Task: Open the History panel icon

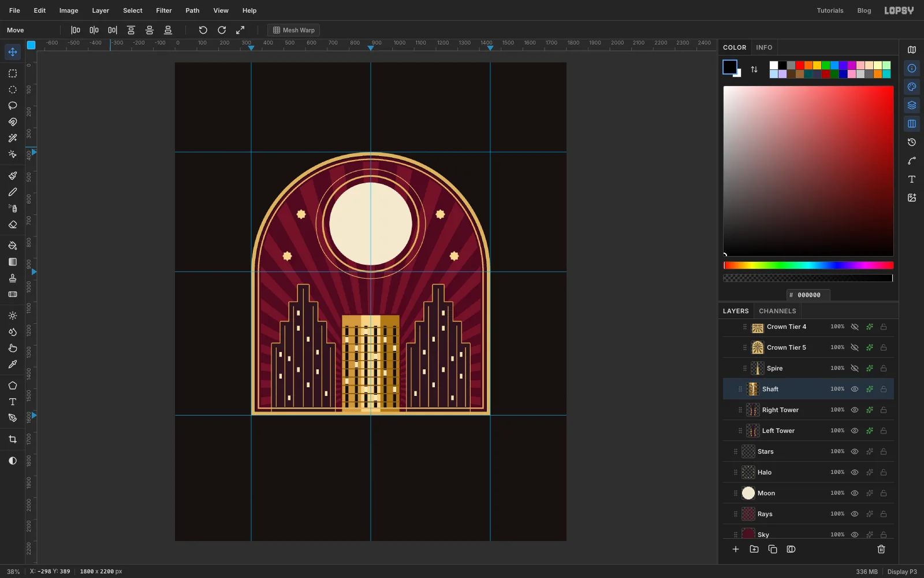Action: click(x=912, y=142)
